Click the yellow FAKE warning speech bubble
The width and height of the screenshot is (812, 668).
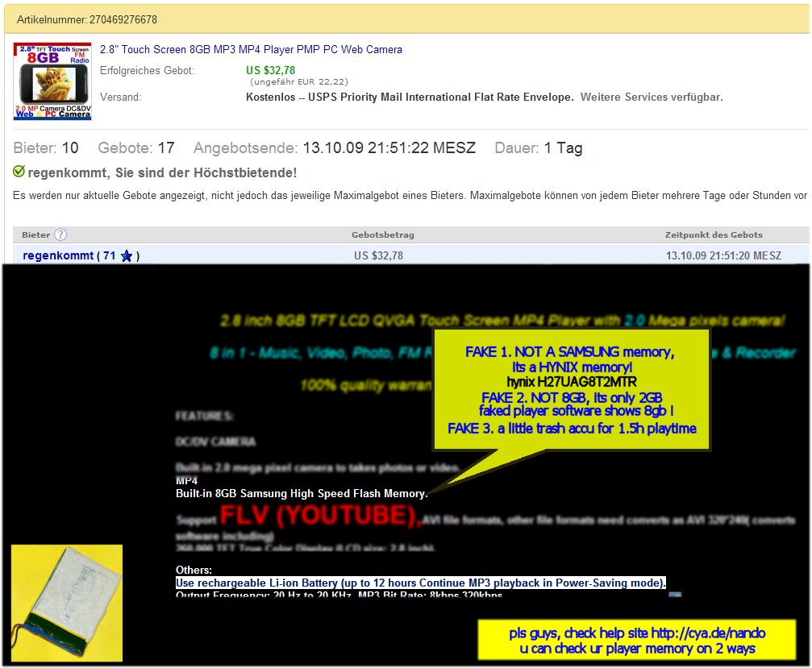point(571,390)
